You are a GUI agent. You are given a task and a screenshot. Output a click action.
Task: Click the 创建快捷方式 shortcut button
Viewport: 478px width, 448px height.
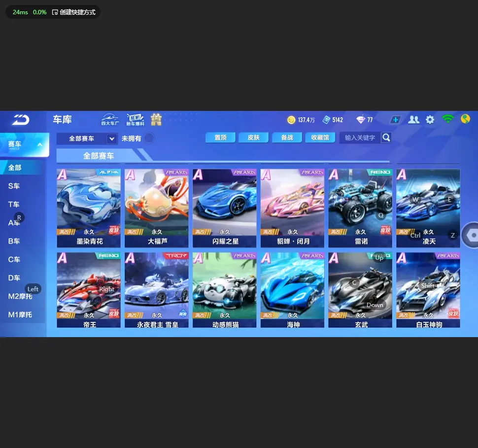[74, 12]
